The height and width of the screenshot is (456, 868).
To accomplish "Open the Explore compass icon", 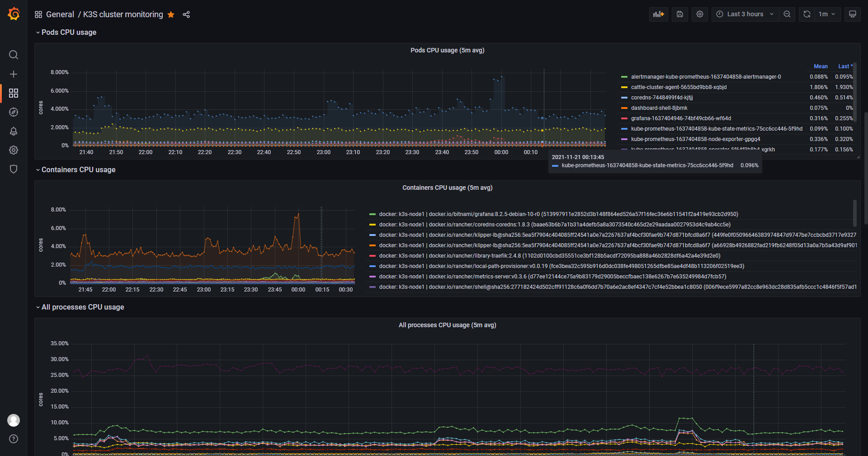I will point(14,112).
